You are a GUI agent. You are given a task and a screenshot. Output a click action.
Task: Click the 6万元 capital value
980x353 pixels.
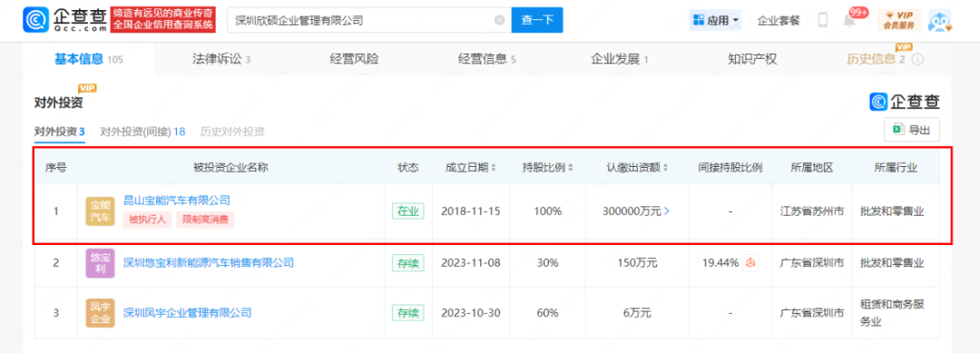pyautogui.click(x=636, y=312)
